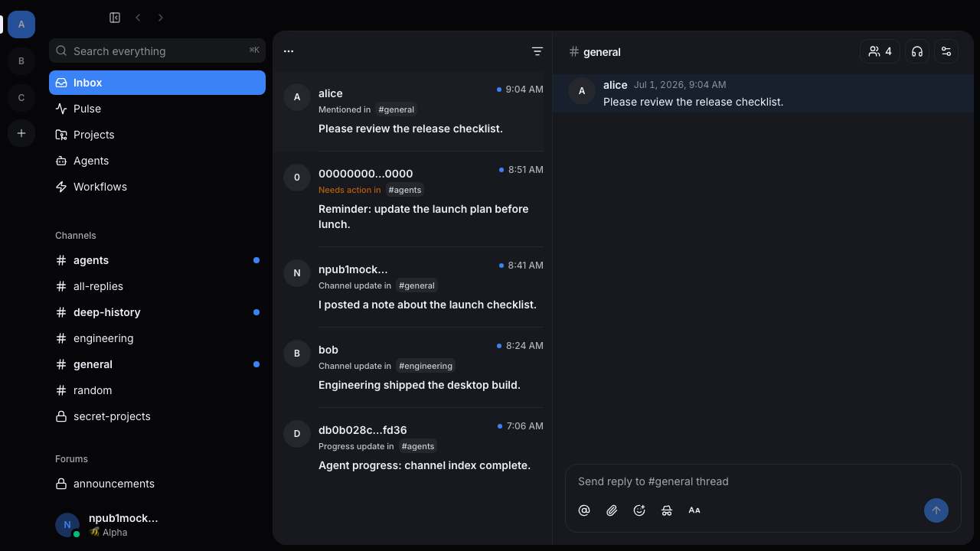Open the agents channel

(157, 260)
